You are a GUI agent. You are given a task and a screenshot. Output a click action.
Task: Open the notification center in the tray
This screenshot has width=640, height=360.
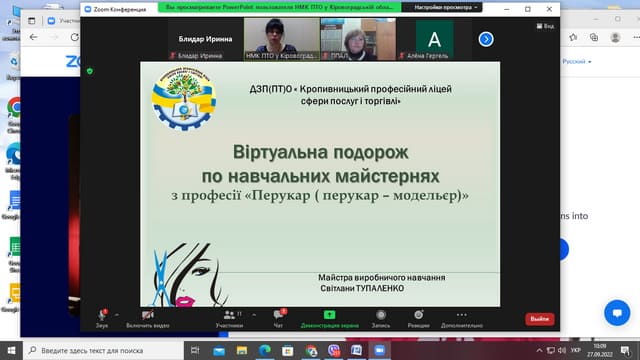click(x=625, y=351)
